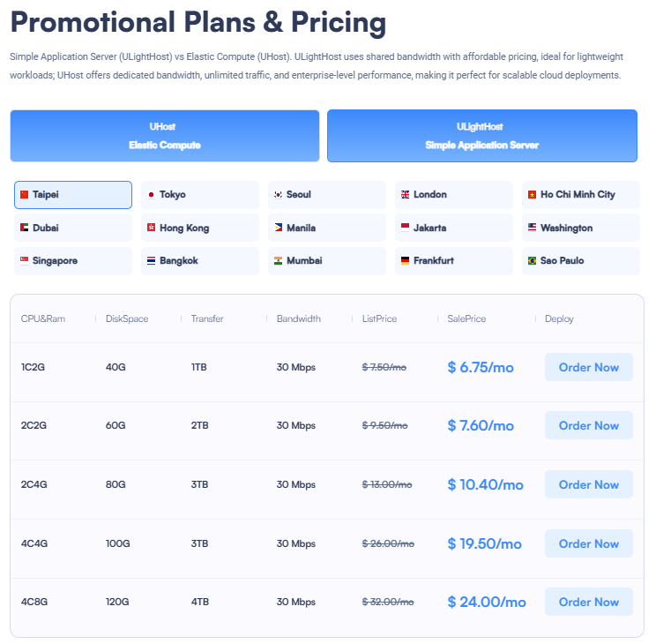Order the 4C8G plan now
Viewport: 656px width, 644px height.
[x=589, y=602]
